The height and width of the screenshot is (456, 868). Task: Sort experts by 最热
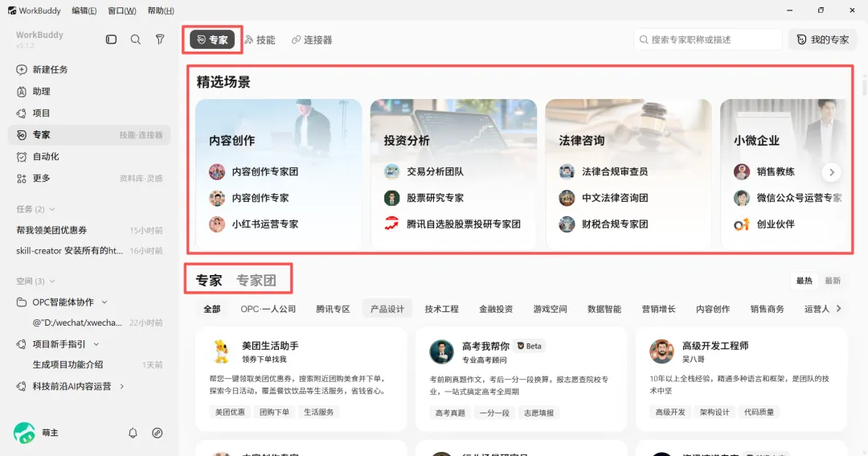coord(805,281)
